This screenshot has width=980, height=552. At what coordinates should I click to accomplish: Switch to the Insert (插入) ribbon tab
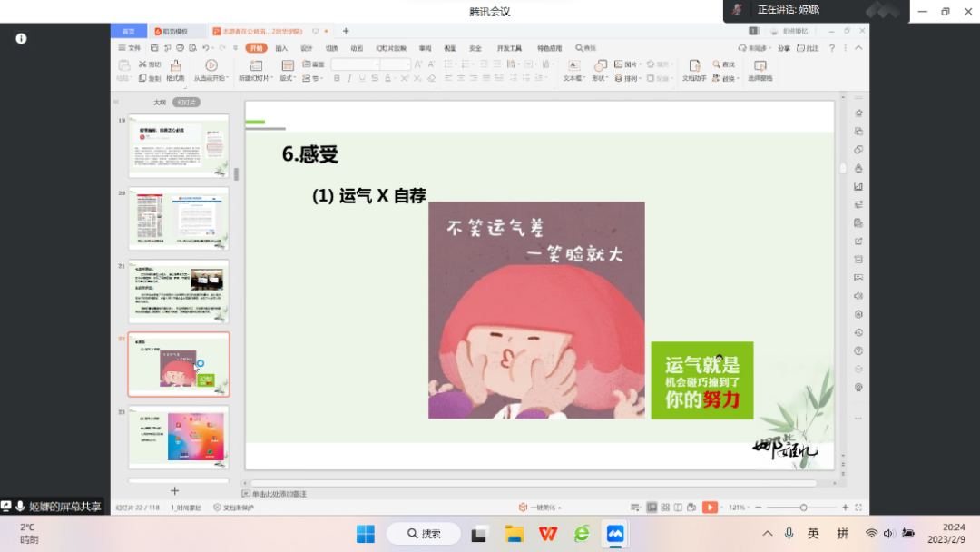click(281, 48)
